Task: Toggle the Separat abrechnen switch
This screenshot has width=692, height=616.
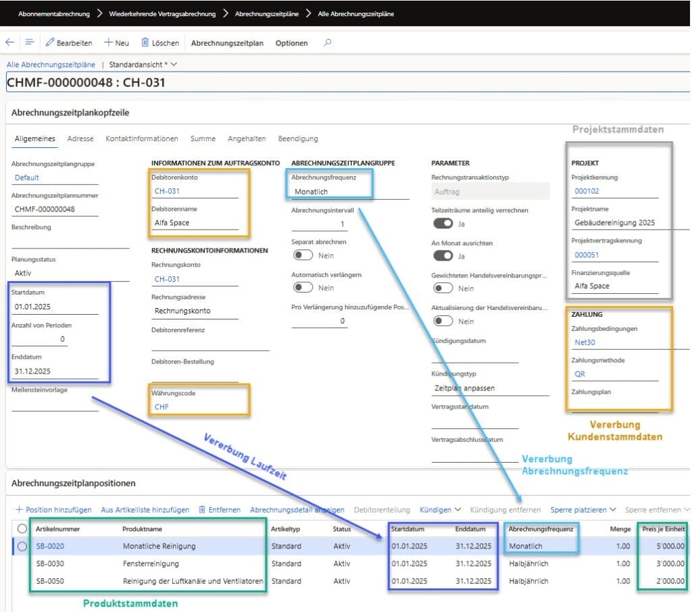Action: (302, 255)
